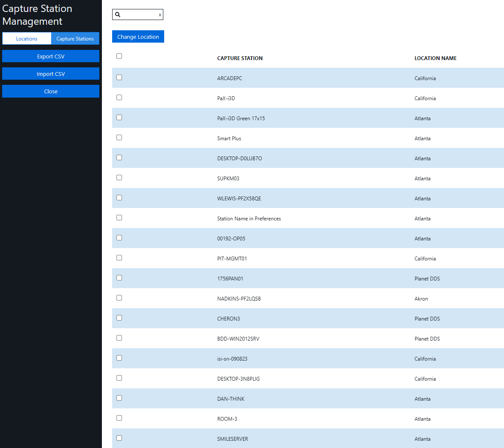504x448 pixels.
Task: Check the SUPKM03 row checkbox
Action: (x=119, y=178)
